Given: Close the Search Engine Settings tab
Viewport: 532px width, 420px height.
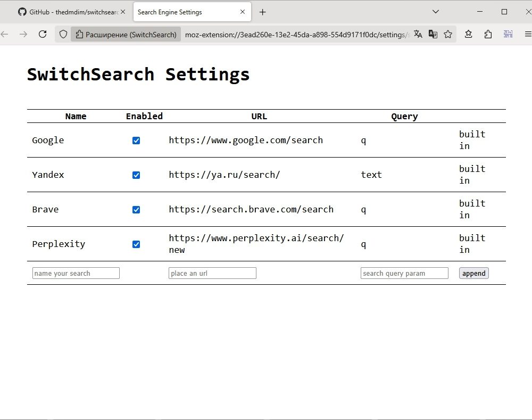Looking at the screenshot, I should [242, 12].
